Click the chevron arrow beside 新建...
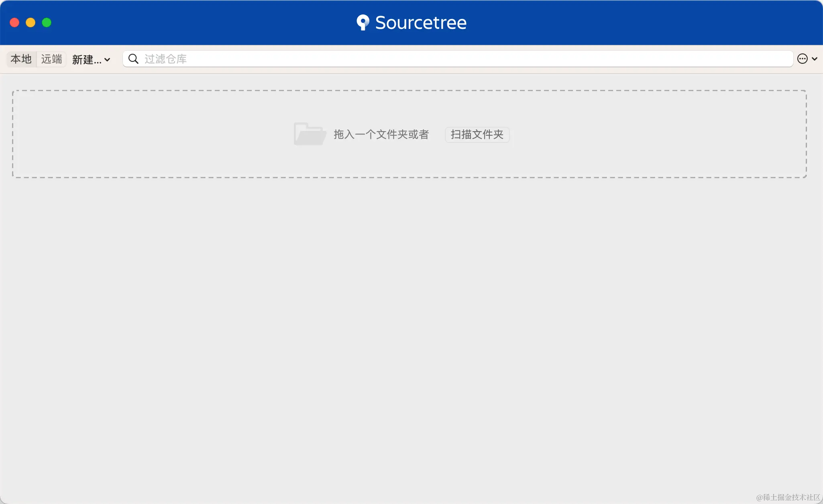The image size is (823, 504). [x=107, y=59]
